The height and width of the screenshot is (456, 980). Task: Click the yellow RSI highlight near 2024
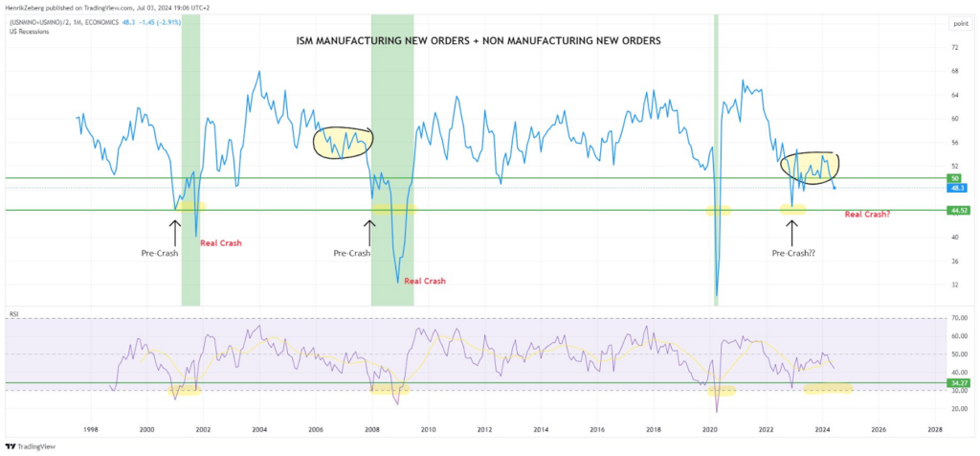point(828,388)
